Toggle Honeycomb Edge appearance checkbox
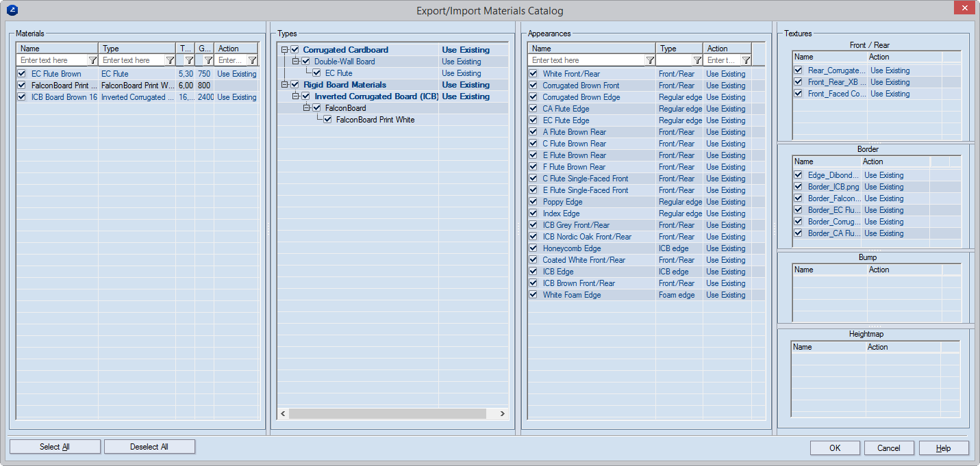Screen dimensions: 980x466 (533, 248)
